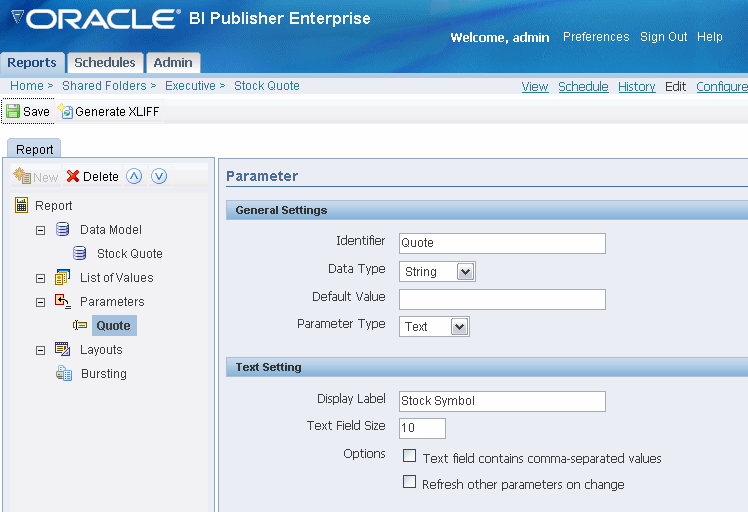This screenshot has width=748, height=512.
Task: Select Bursting in the tree
Action: pos(104,373)
